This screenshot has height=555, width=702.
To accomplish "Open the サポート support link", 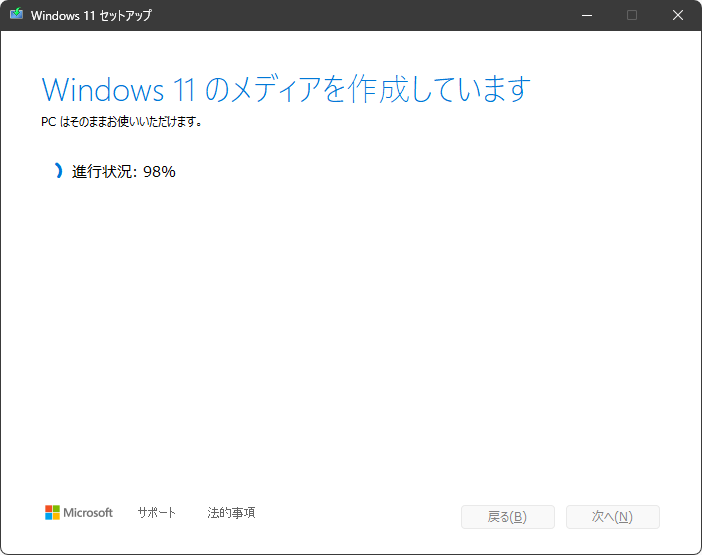I will pyautogui.click(x=157, y=512).
